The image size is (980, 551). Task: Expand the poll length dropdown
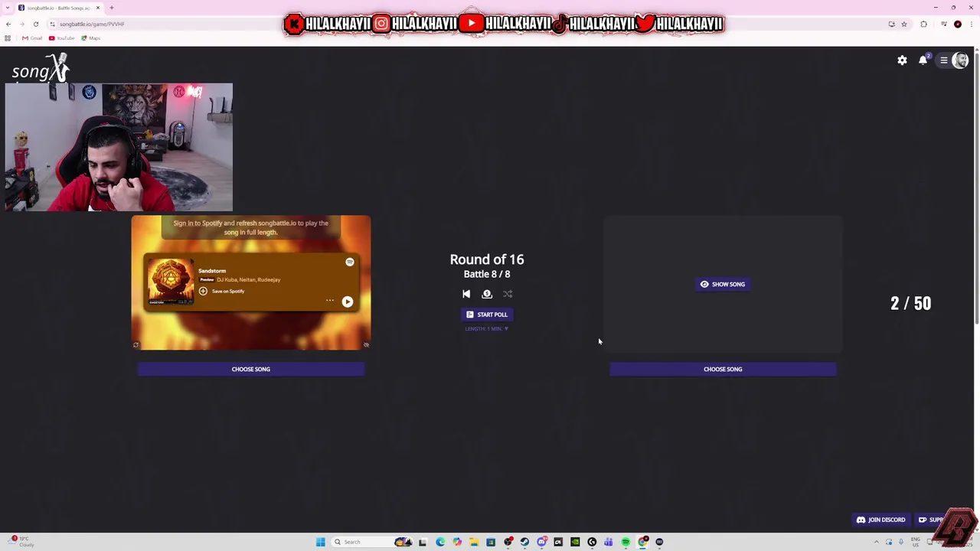pyautogui.click(x=487, y=329)
